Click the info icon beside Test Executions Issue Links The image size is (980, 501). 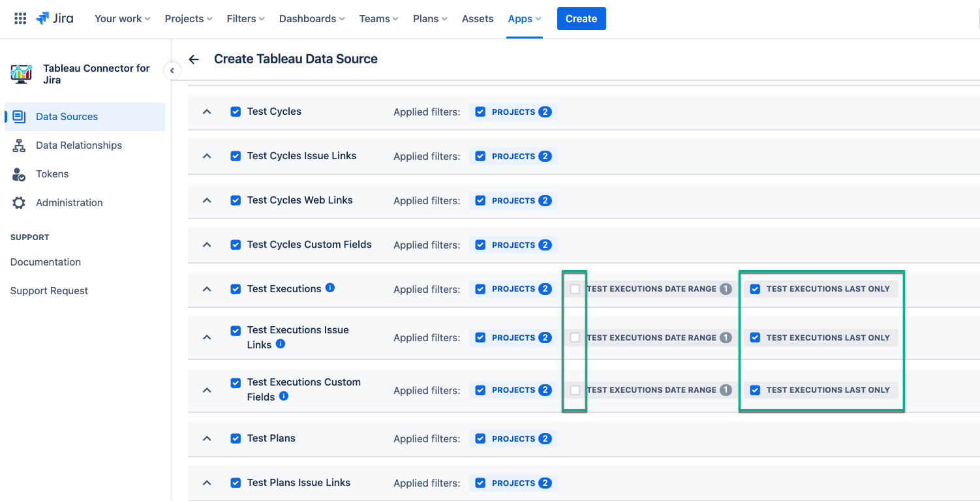(281, 344)
